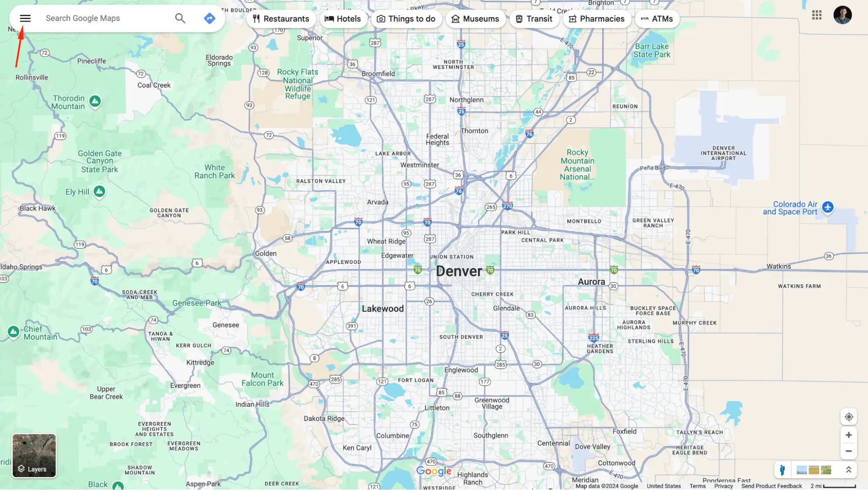Select the Street View pegman
Viewport: 868px width, 490px height.
point(782,470)
